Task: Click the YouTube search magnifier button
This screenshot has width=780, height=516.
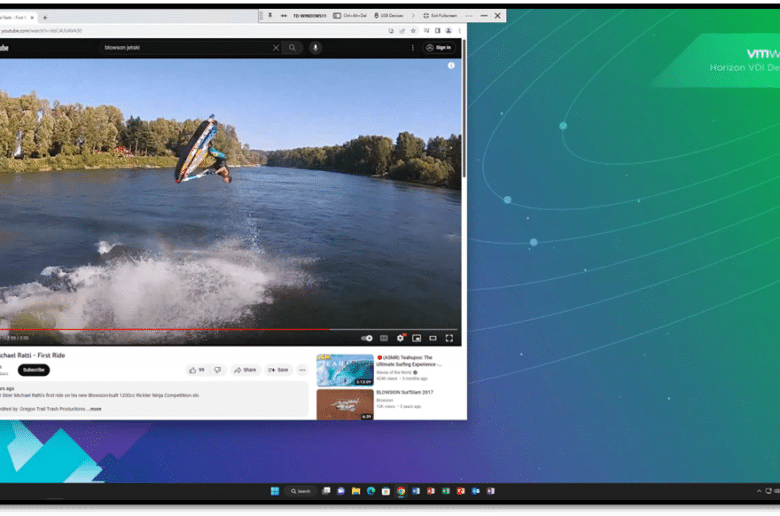Action: (x=292, y=48)
